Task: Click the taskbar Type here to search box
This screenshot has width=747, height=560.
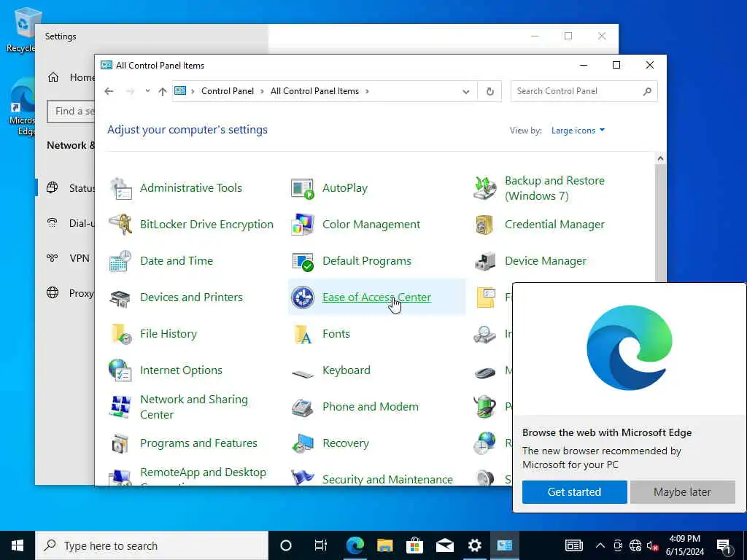Action: pyautogui.click(x=152, y=545)
